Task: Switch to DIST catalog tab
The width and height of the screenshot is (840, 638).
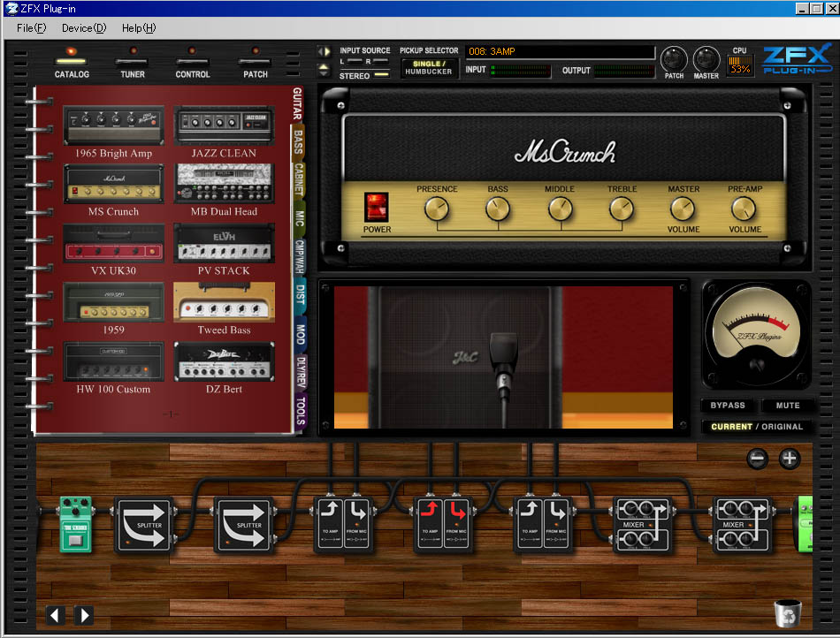Action: point(301,294)
